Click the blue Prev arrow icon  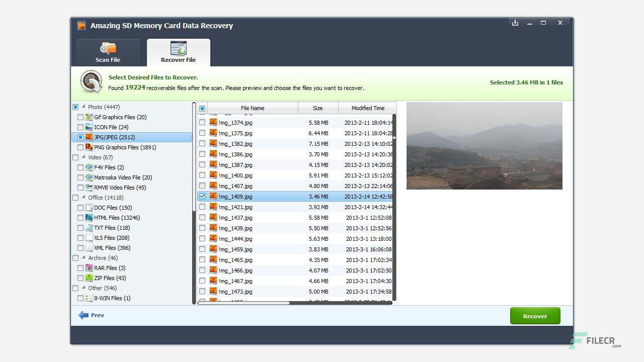click(x=84, y=315)
